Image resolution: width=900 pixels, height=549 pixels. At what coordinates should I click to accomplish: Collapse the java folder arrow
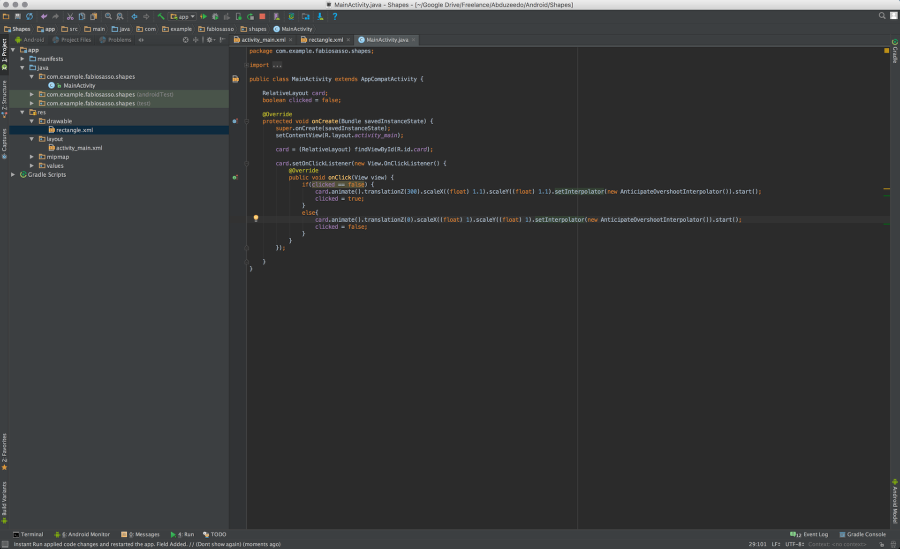[x=22, y=68]
